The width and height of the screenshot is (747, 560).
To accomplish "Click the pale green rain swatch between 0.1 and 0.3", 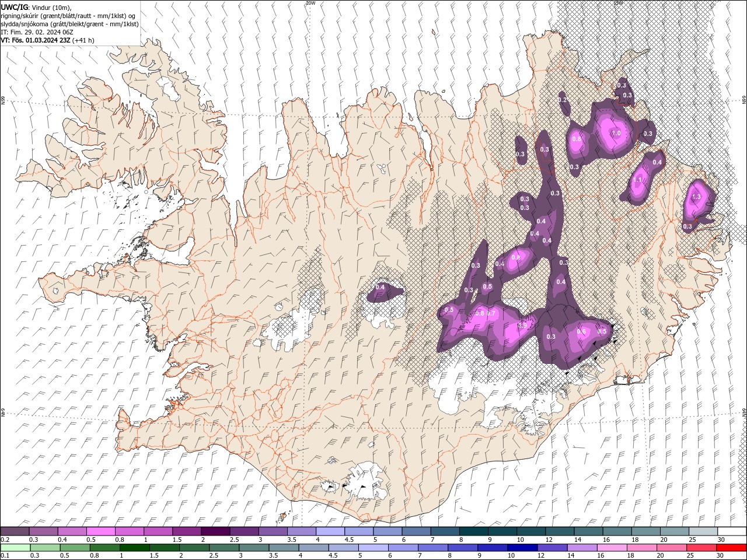I will pos(15,548).
